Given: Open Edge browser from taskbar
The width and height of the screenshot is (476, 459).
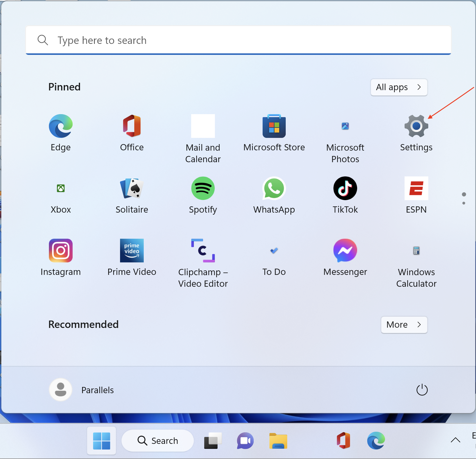Looking at the screenshot, I should 376,441.
